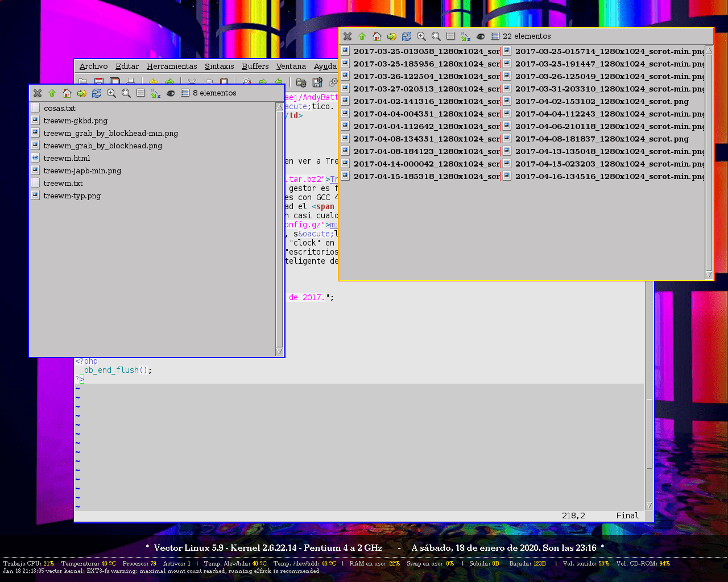Image resolution: width=728 pixels, height=582 pixels.
Task: Open the Ayuda menu in GVim
Action: point(325,66)
